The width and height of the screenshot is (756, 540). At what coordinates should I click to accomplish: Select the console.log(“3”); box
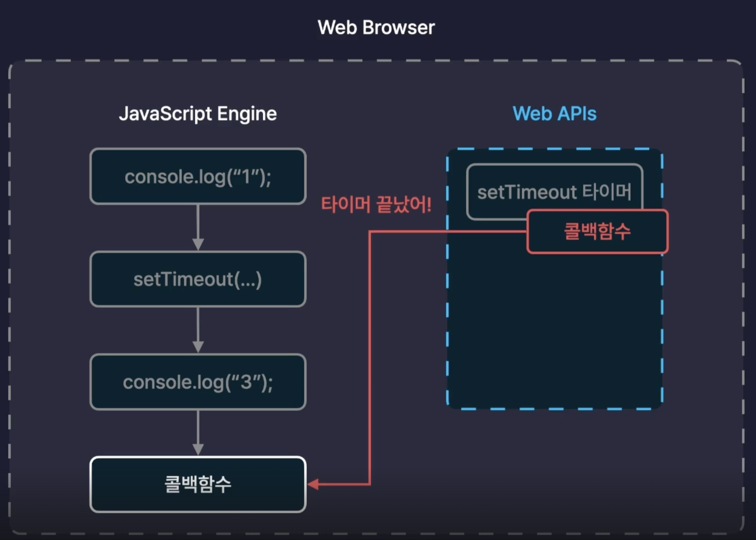click(x=198, y=382)
